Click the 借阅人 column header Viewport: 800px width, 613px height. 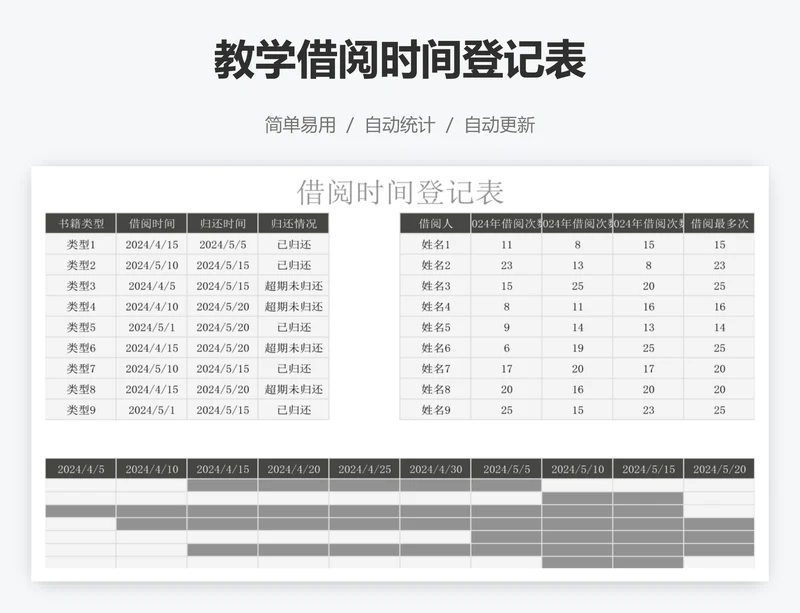click(436, 224)
